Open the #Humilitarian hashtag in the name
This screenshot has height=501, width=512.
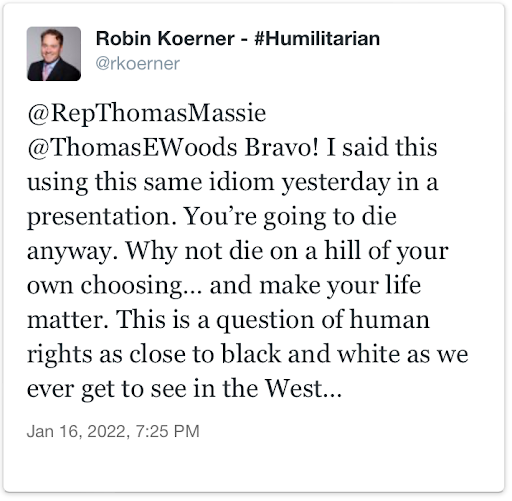(317, 38)
